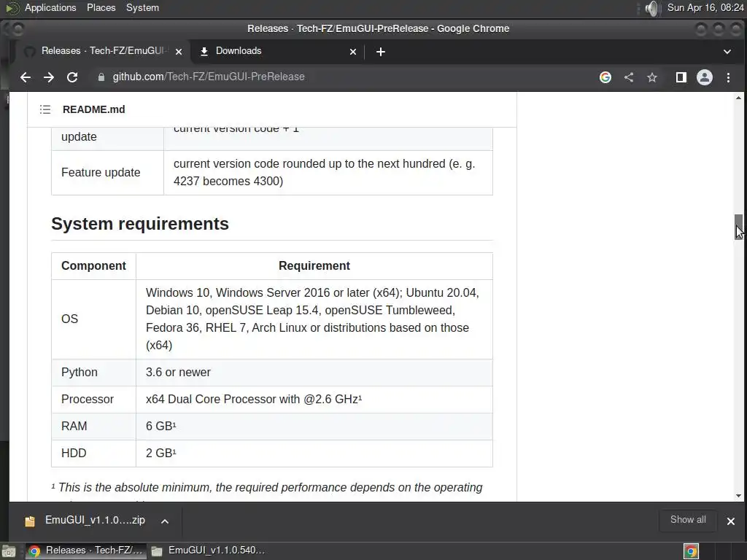
Task: Show desktop via bottom-left panel icon
Action: 9,551
